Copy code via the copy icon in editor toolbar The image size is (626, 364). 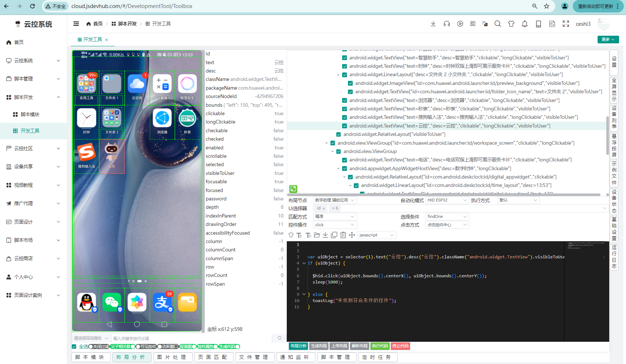coord(334,235)
